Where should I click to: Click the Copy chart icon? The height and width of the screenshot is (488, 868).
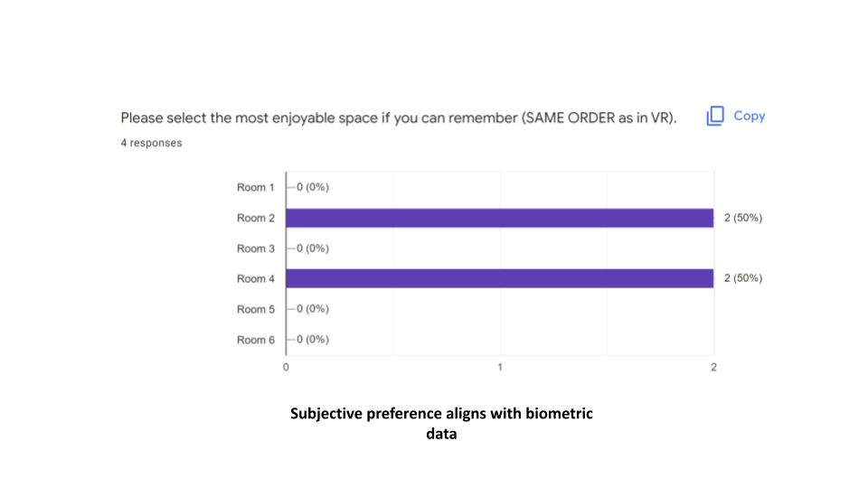(716, 116)
